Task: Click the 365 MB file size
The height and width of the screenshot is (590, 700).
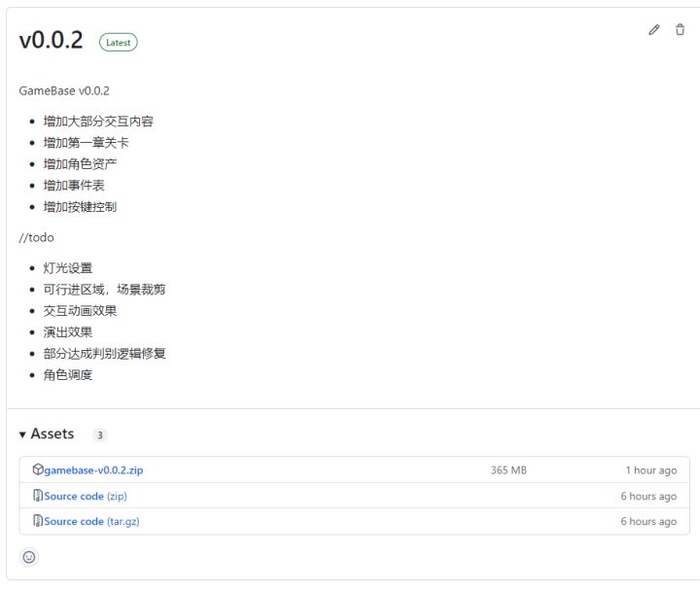Action: pos(508,470)
